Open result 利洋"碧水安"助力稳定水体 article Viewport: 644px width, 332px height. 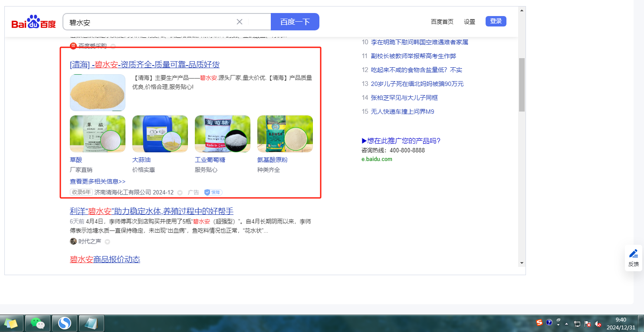pos(151,211)
